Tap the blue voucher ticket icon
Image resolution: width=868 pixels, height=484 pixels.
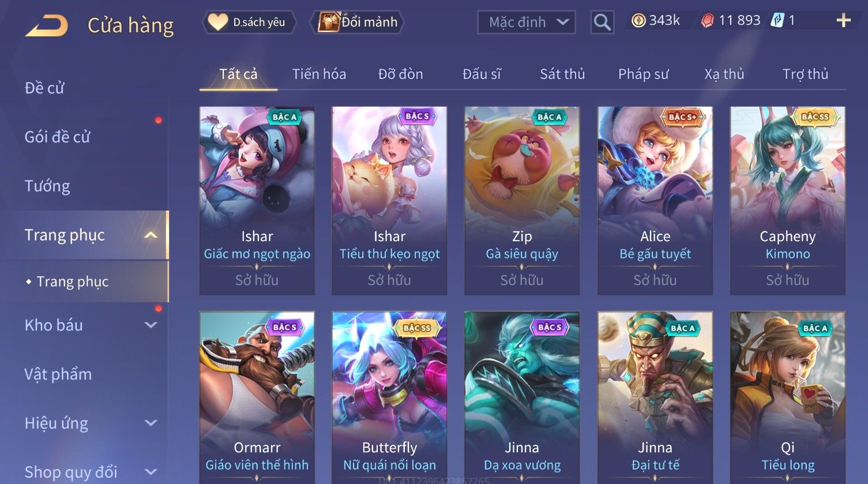[x=777, y=21]
